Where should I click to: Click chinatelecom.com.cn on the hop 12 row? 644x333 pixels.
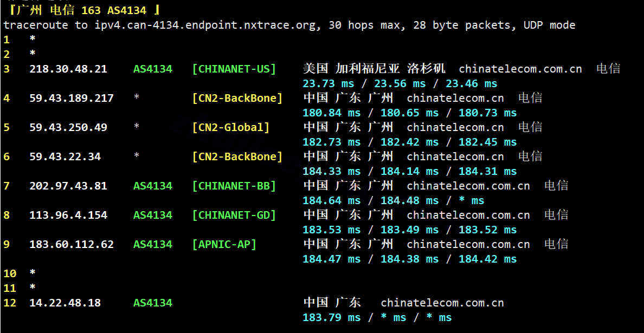tap(442, 303)
